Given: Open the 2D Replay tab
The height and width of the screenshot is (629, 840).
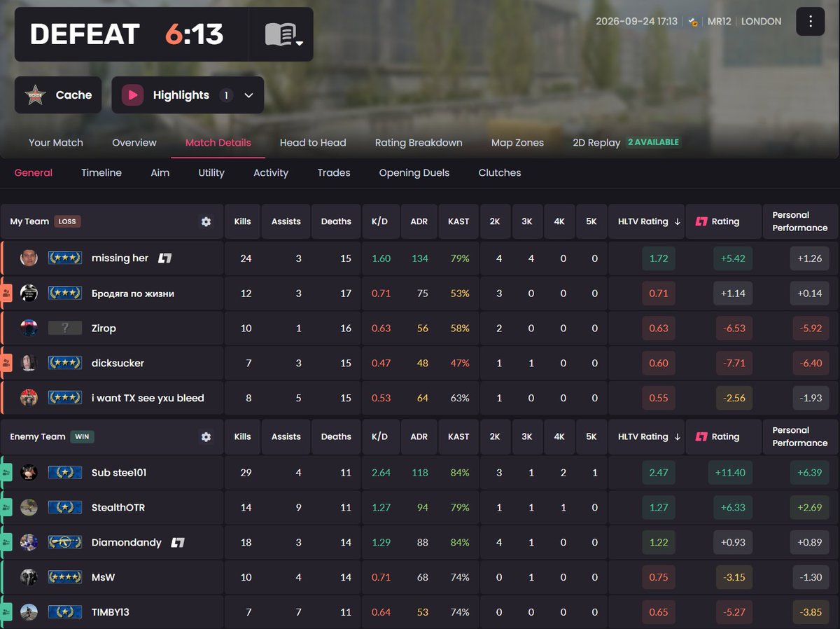Looking at the screenshot, I should pyautogui.click(x=596, y=142).
